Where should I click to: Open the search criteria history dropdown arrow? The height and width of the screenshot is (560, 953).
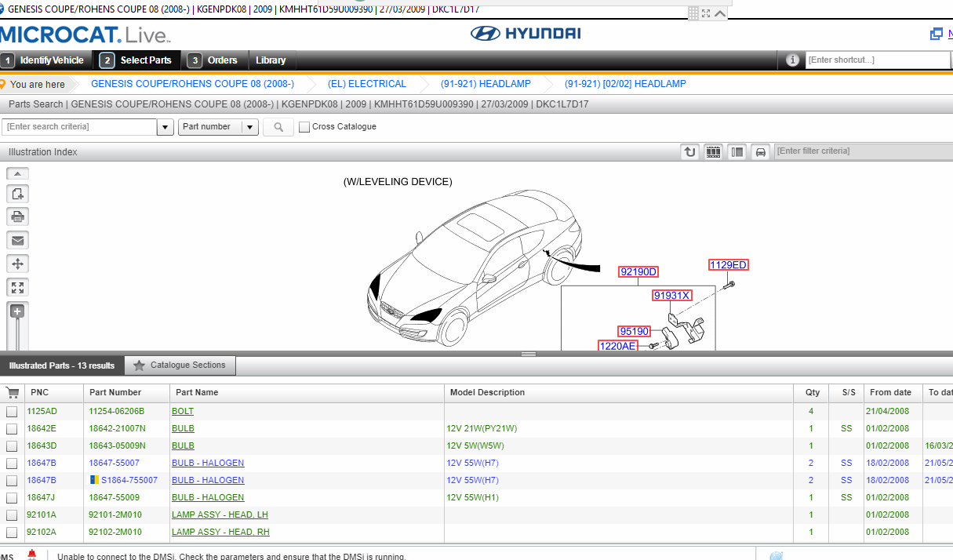(x=166, y=127)
